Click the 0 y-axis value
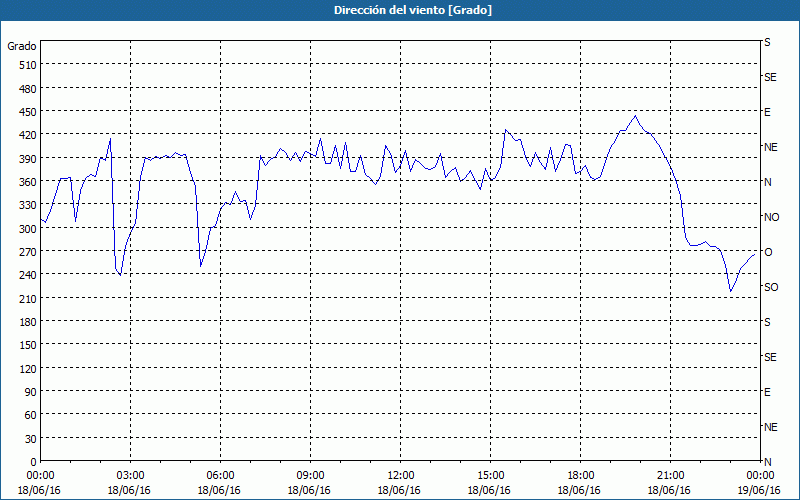The height and width of the screenshot is (500, 800). 34,462
